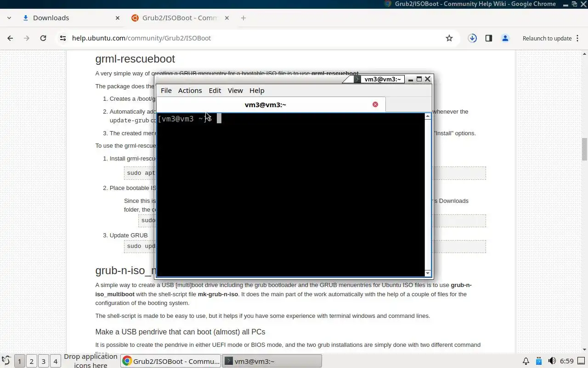Select the vm3@vm3:~ terminal tab
Viewport: 588px width, 368px height.
click(271, 104)
